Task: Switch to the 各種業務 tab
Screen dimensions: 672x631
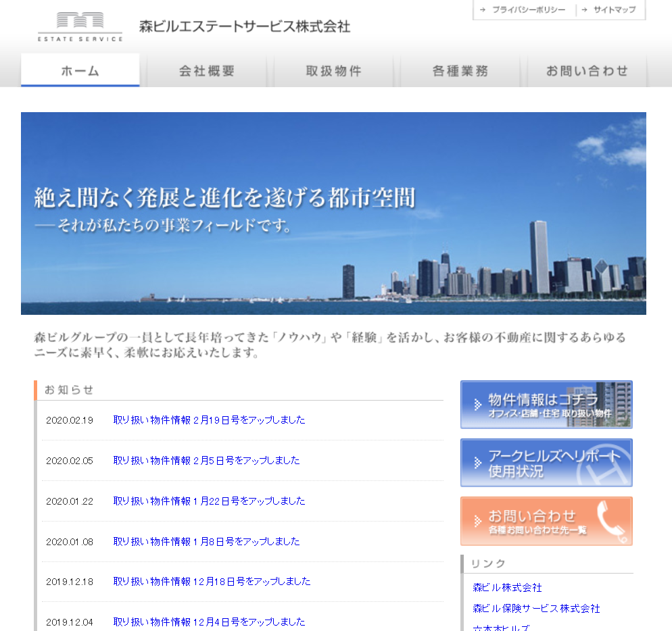Action: point(460,70)
